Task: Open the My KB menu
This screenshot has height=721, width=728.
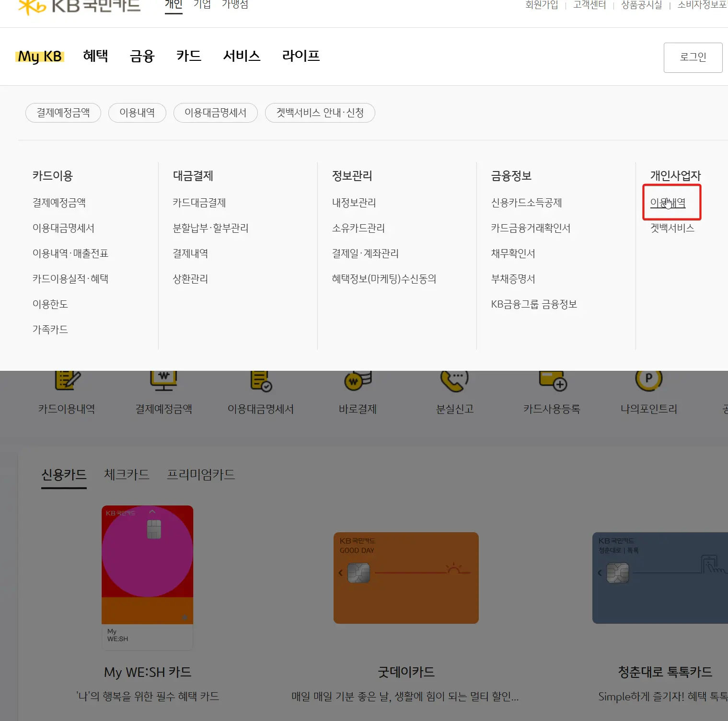Action: [40, 57]
